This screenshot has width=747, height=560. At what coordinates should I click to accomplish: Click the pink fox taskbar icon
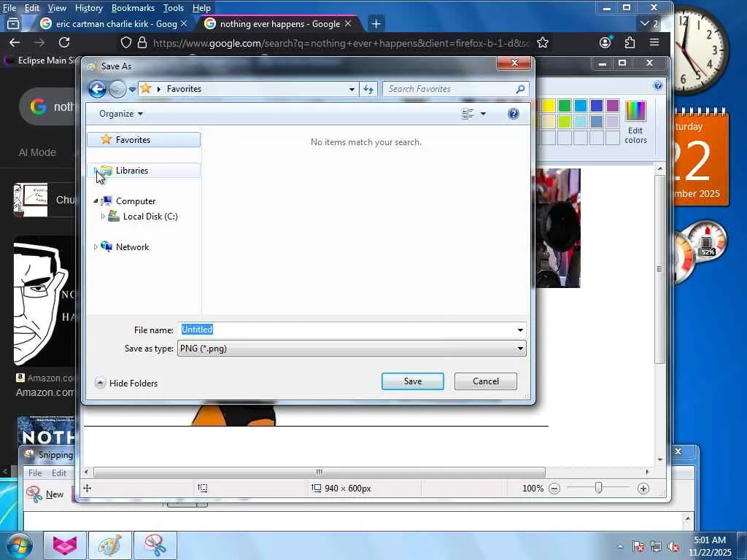point(65,545)
